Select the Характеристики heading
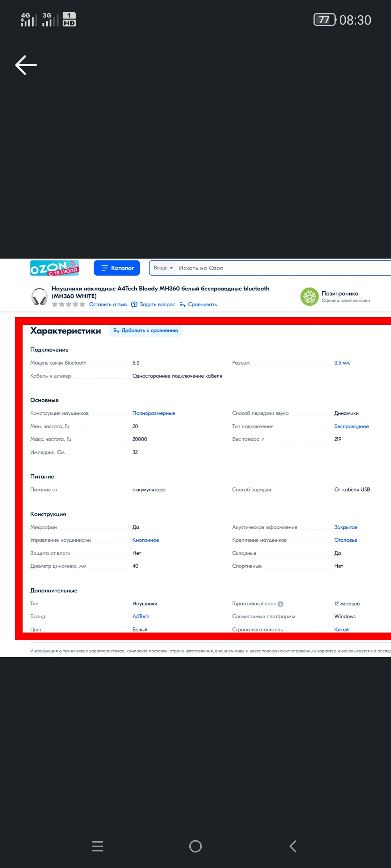The height and width of the screenshot is (868, 391). pyautogui.click(x=66, y=331)
